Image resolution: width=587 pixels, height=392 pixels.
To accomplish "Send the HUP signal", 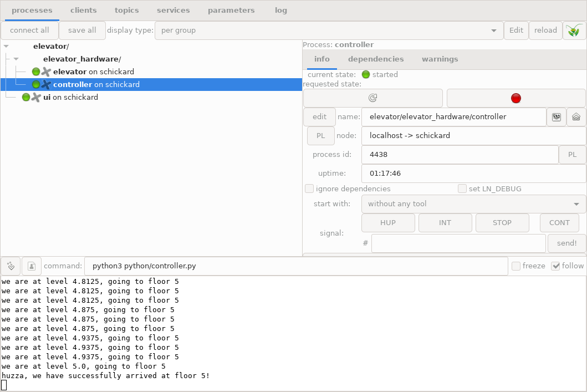I will click(x=388, y=223).
